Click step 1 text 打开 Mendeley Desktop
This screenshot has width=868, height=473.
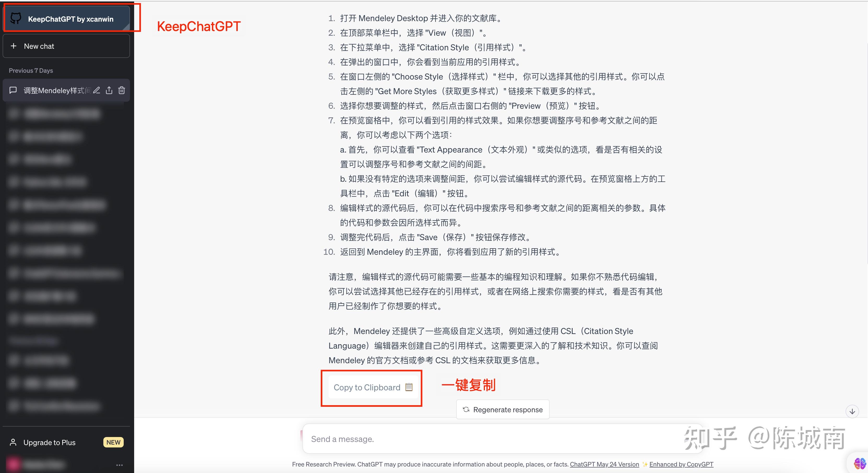tap(421, 18)
